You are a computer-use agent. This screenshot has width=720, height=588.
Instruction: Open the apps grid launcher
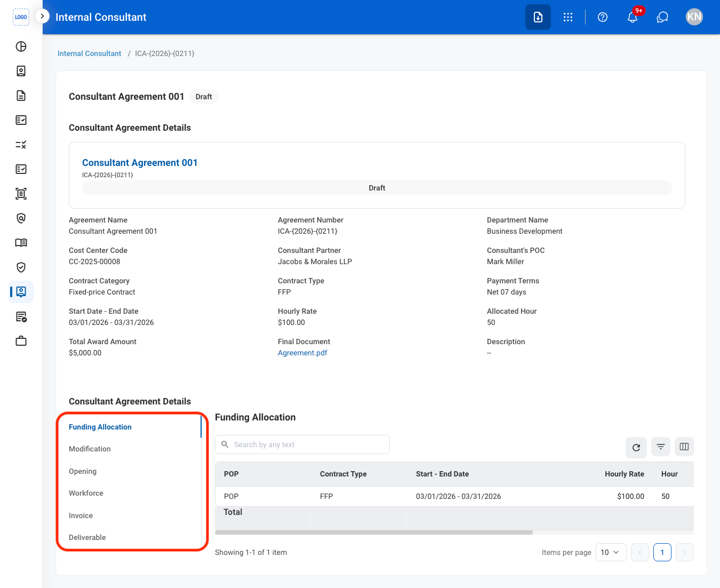coord(568,17)
